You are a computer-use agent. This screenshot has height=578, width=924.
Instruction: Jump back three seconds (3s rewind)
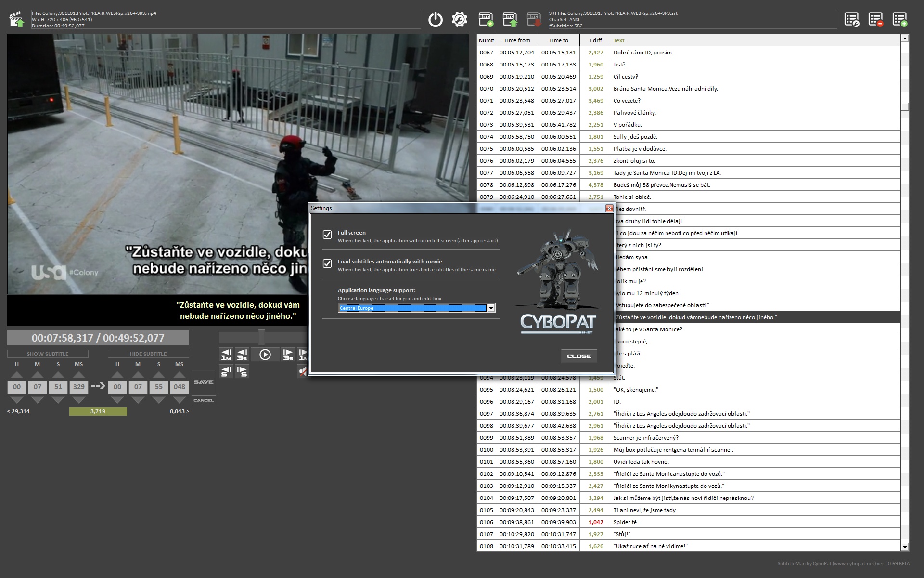pyautogui.click(x=242, y=355)
